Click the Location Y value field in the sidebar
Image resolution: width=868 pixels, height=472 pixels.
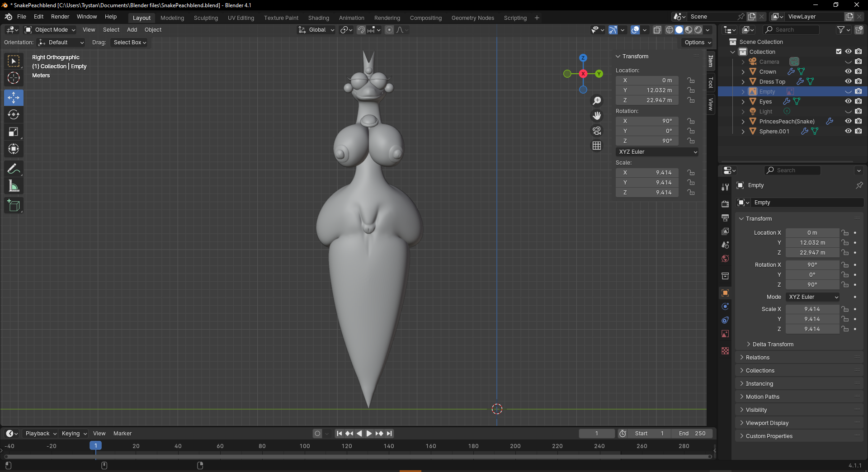(647, 90)
